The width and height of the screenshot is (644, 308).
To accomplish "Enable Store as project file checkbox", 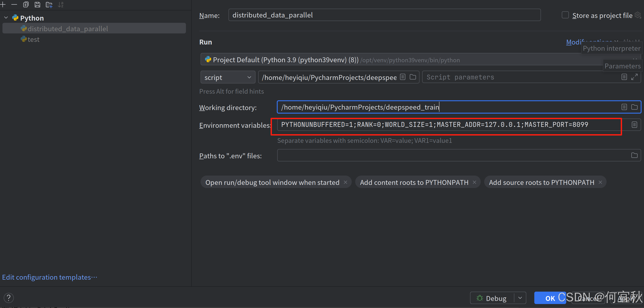I will 565,15.
